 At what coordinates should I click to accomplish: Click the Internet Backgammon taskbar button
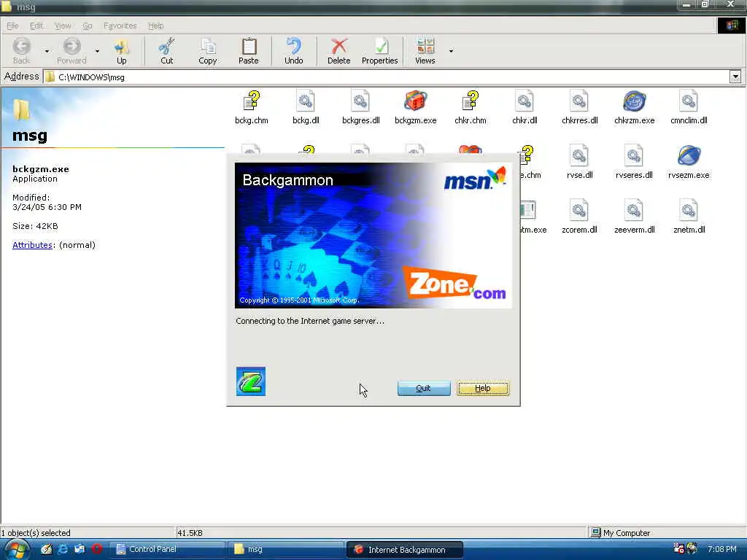click(404, 550)
